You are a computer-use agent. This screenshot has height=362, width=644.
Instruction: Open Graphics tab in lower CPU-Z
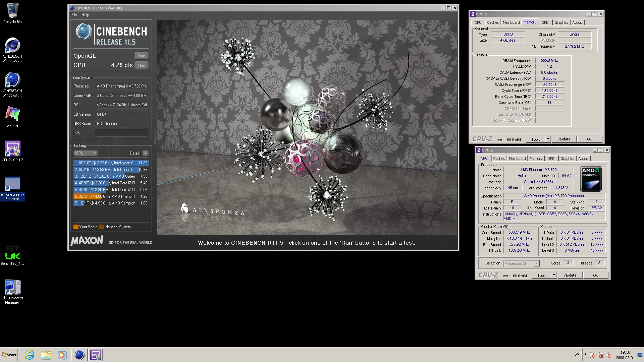click(x=567, y=159)
